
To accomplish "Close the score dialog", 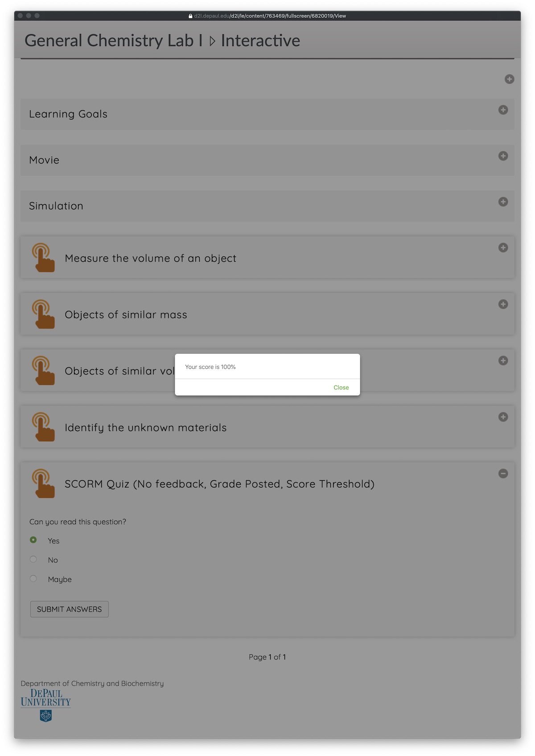I will (341, 388).
